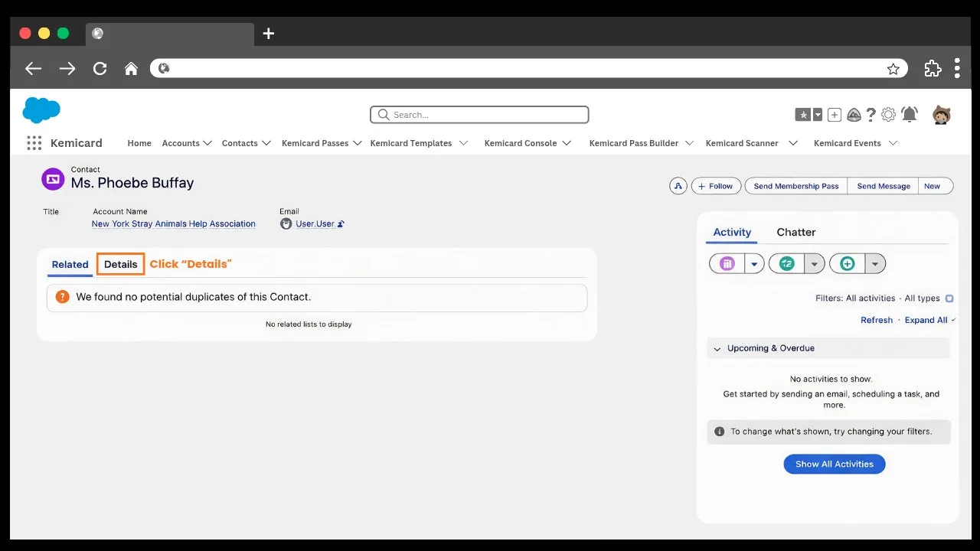Screen dimensions: 980x551
Task: Select the Related tab
Action: [70, 265]
